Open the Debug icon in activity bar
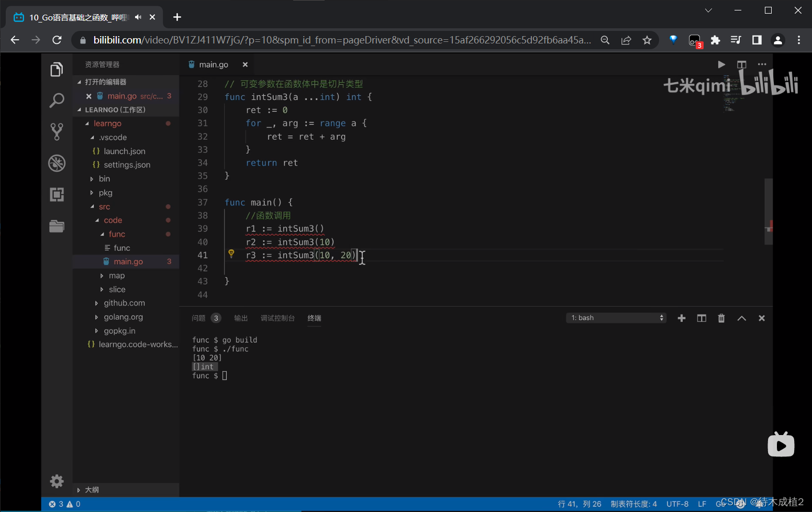The image size is (812, 512). [x=57, y=163]
